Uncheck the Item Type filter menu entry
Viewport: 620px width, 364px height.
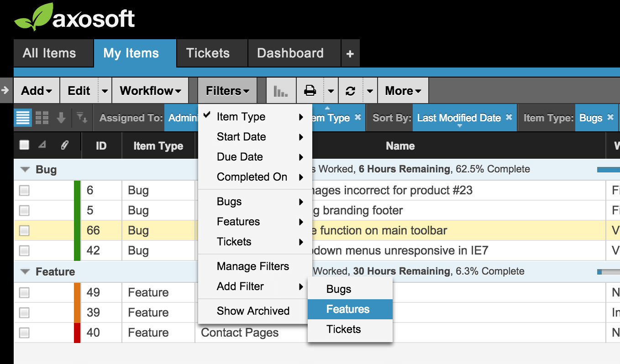click(255, 117)
